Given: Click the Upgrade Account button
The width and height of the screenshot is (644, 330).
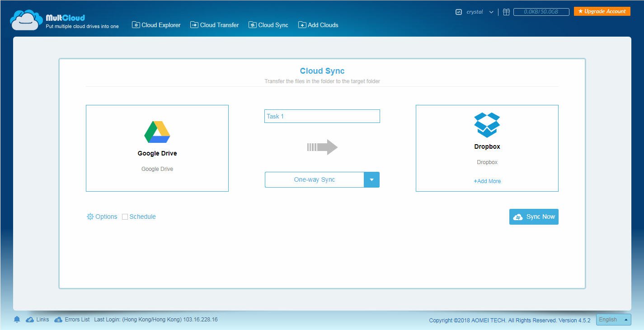Looking at the screenshot, I should coord(602,11).
